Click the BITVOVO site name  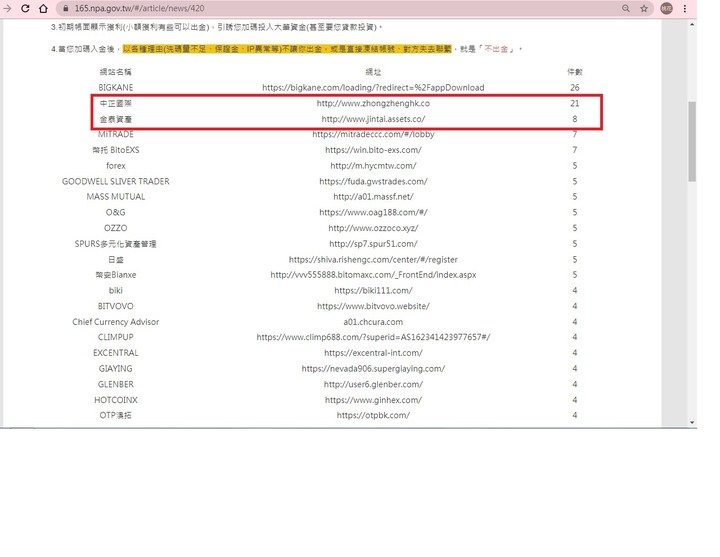116,306
